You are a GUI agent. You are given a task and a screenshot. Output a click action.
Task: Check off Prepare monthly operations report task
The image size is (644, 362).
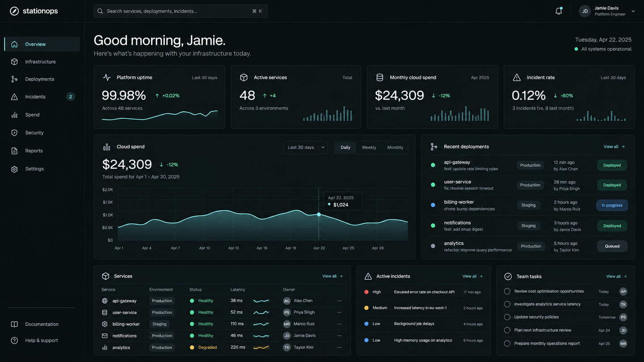coord(507,344)
